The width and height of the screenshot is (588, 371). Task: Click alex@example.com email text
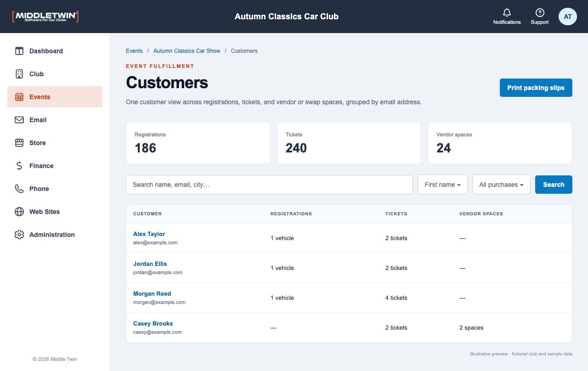point(155,242)
